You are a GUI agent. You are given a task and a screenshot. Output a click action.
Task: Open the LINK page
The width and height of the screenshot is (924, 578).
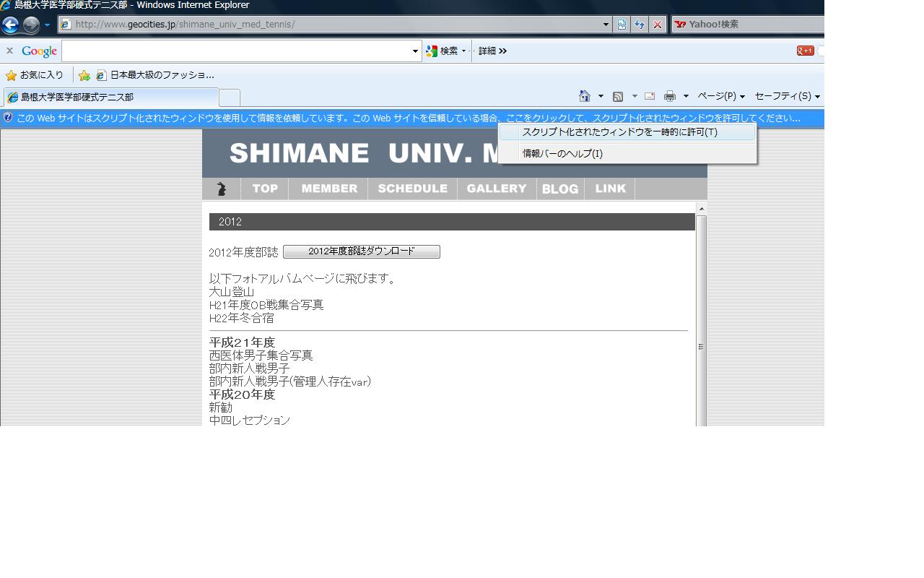[x=610, y=189]
